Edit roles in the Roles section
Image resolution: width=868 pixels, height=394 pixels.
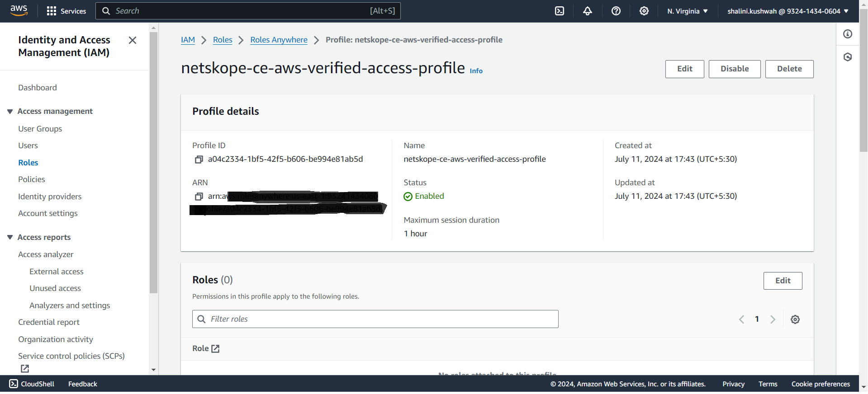click(783, 281)
